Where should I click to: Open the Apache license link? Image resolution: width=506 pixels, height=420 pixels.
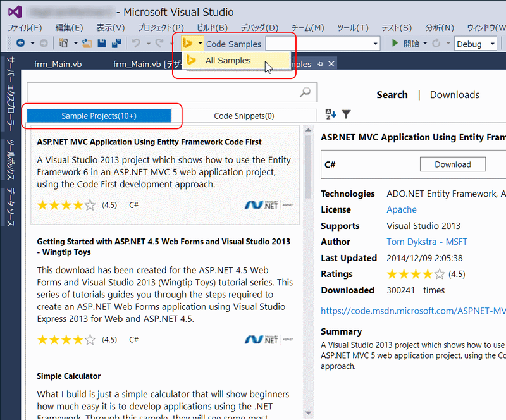(402, 209)
